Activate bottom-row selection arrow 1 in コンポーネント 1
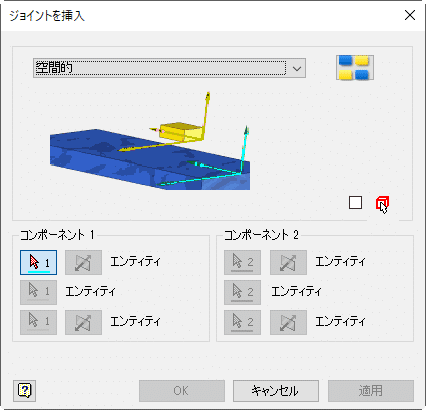Image resolution: width=426 pixels, height=410 pixels. click(38, 322)
